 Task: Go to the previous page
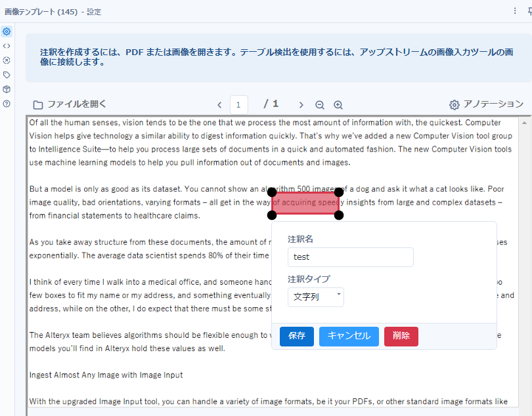[x=220, y=105]
